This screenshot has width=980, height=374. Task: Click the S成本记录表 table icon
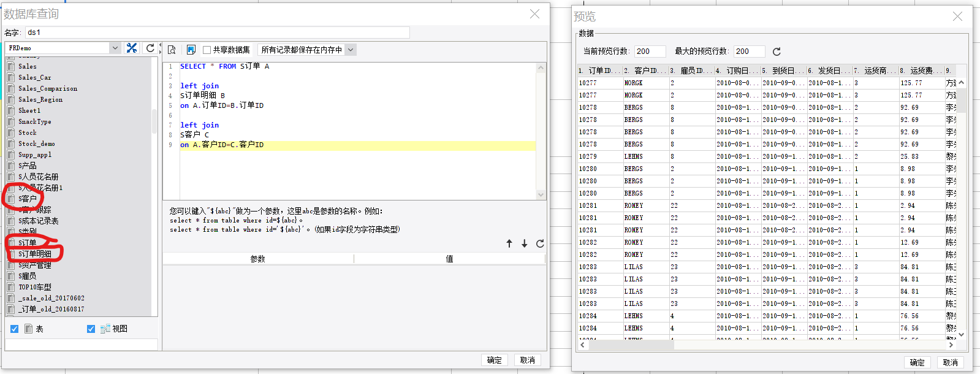pyautogui.click(x=11, y=221)
